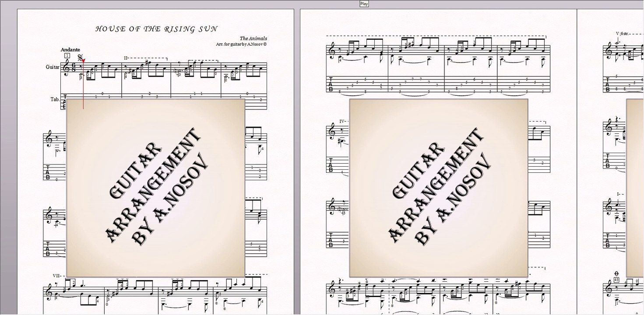Click 'The Animals' composer text
This screenshot has height=315, width=644.
click(253, 38)
